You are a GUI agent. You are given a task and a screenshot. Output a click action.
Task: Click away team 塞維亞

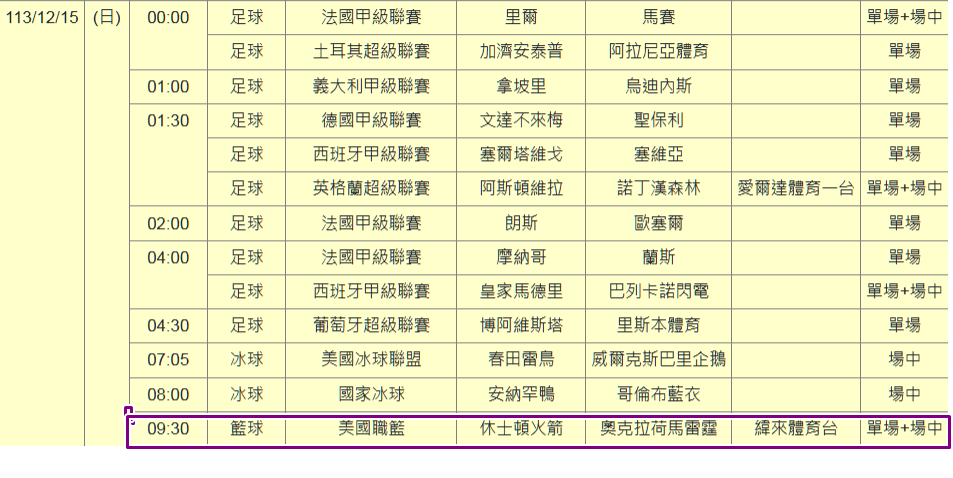[658, 154]
